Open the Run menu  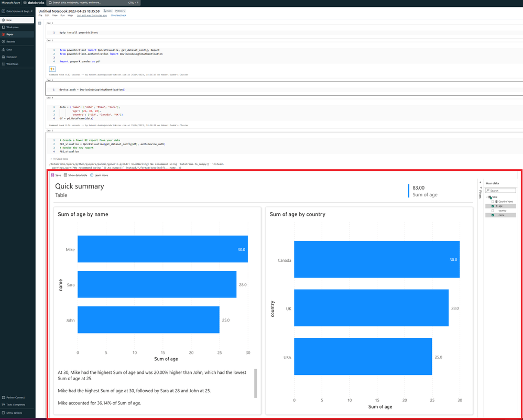coord(62,16)
